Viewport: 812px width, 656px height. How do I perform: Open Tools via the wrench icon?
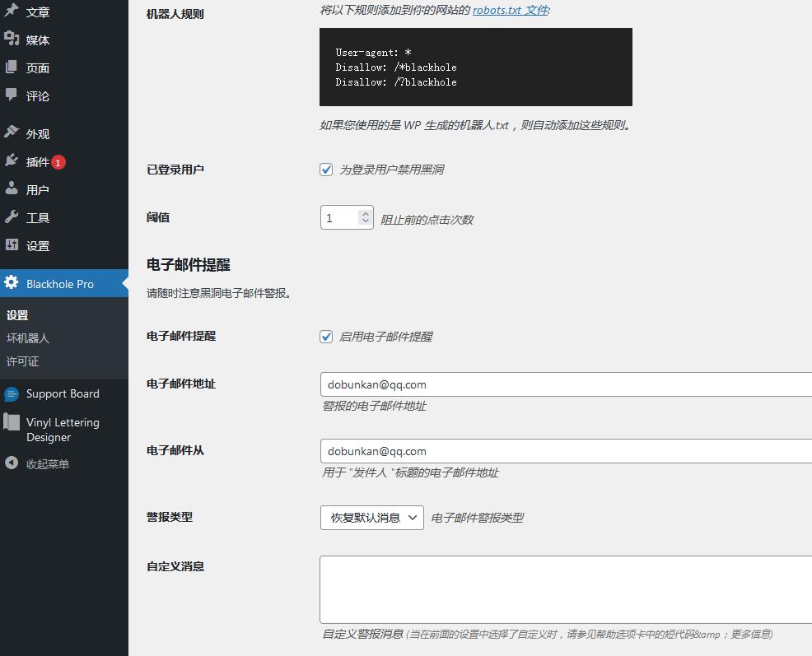coord(12,217)
